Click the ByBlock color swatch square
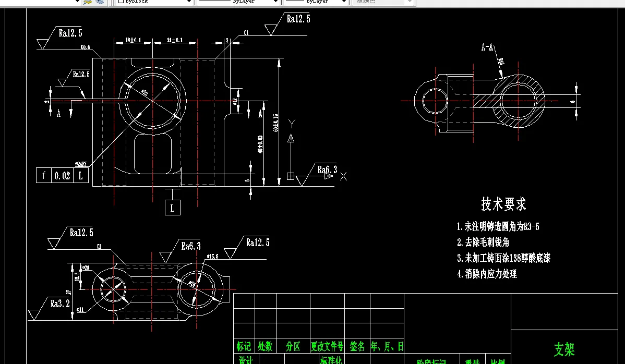Screen dimensions: 625x364 point(121,2)
